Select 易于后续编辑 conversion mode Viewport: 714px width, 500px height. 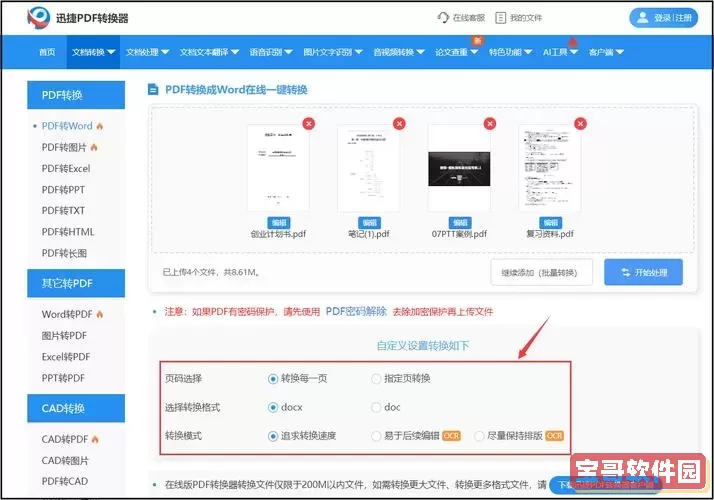376,436
